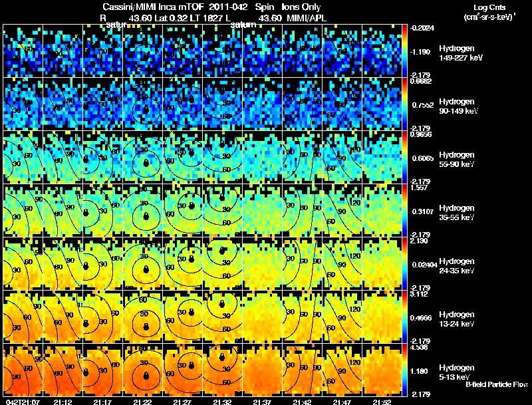This screenshot has width=532, height=405.
Task: Click the 0.7552 colorbar value
Action: click(423, 105)
